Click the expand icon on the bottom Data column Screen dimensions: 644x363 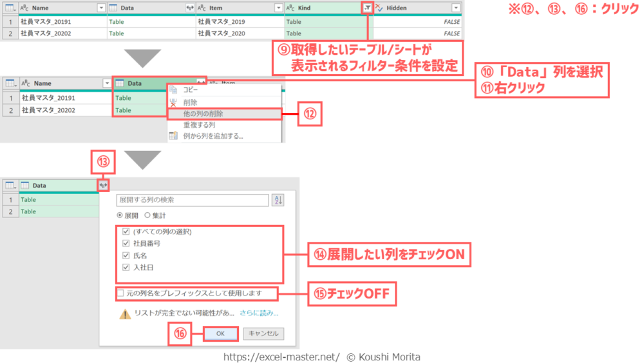click(104, 186)
